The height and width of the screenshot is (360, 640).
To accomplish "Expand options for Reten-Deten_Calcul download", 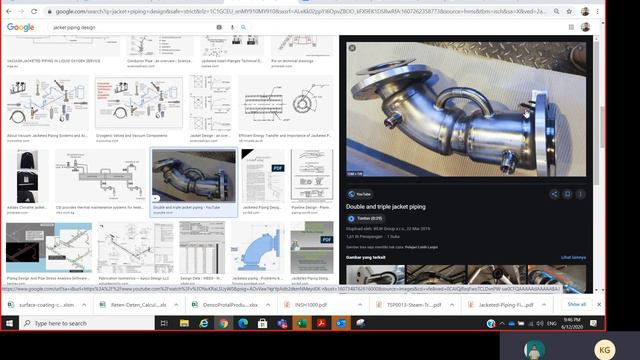I will coord(176,305).
